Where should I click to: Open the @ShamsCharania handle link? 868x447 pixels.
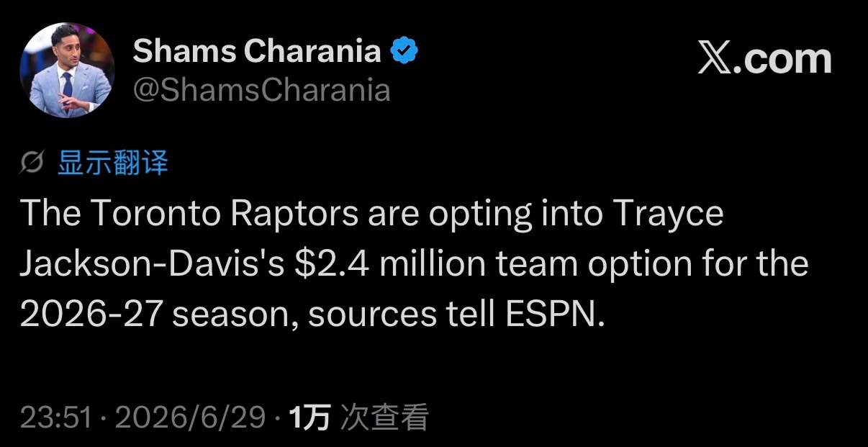tap(262, 91)
